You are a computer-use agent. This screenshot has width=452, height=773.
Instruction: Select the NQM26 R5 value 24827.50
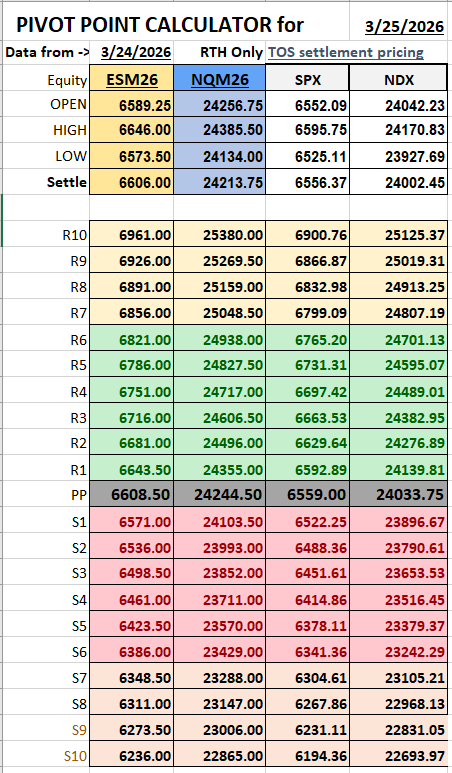219,364
